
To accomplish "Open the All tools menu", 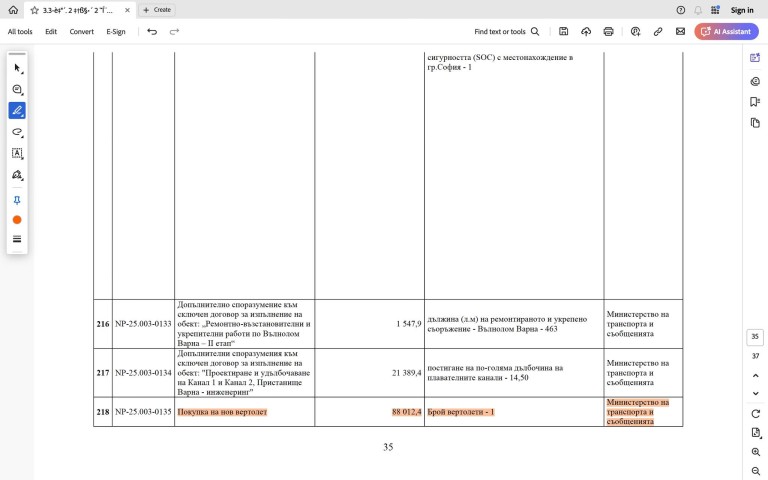I will pos(20,32).
